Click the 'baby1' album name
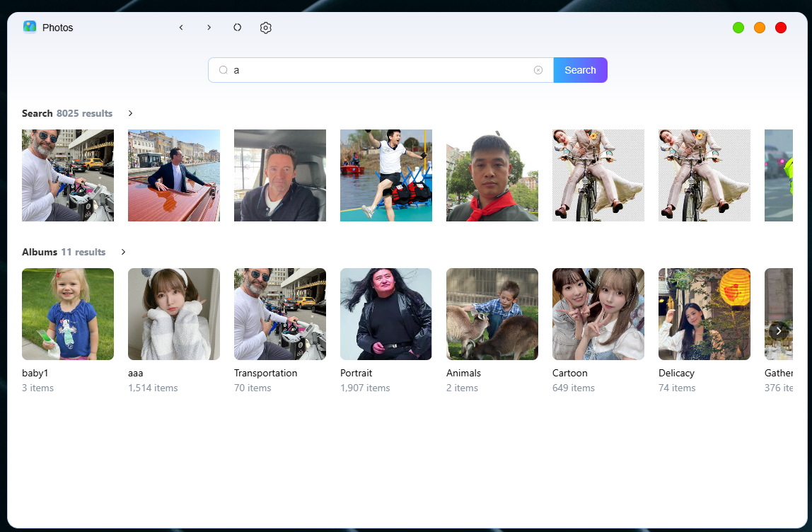The width and height of the screenshot is (812, 532). (35, 373)
